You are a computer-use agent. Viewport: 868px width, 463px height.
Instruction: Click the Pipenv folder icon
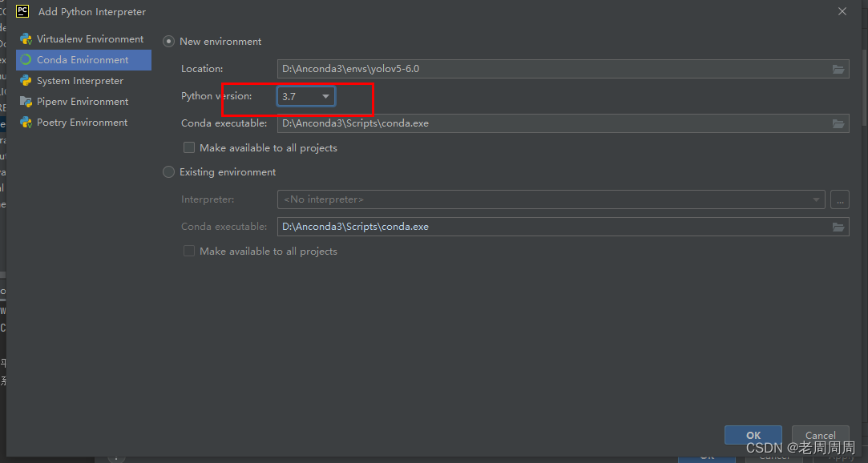26,102
